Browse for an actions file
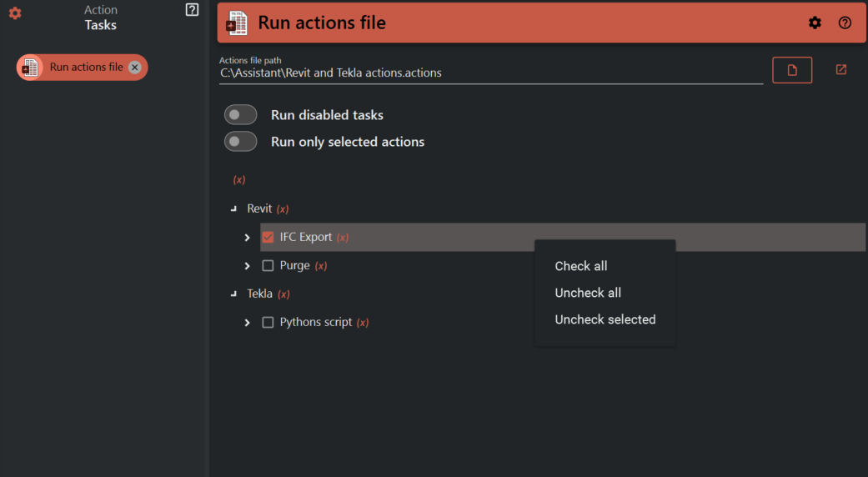The height and width of the screenshot is (477, 868). coord(792,70)
